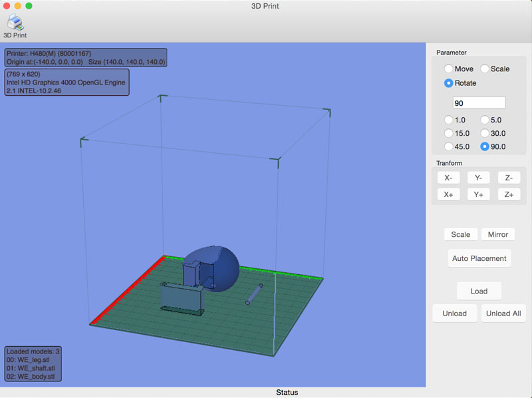Click the X+ transform button
Screen dimensions: 532x398
(448, 194)
